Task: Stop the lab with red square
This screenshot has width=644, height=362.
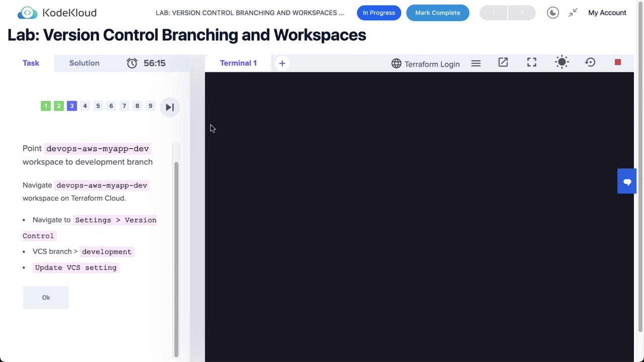Action: pos(618,62)
